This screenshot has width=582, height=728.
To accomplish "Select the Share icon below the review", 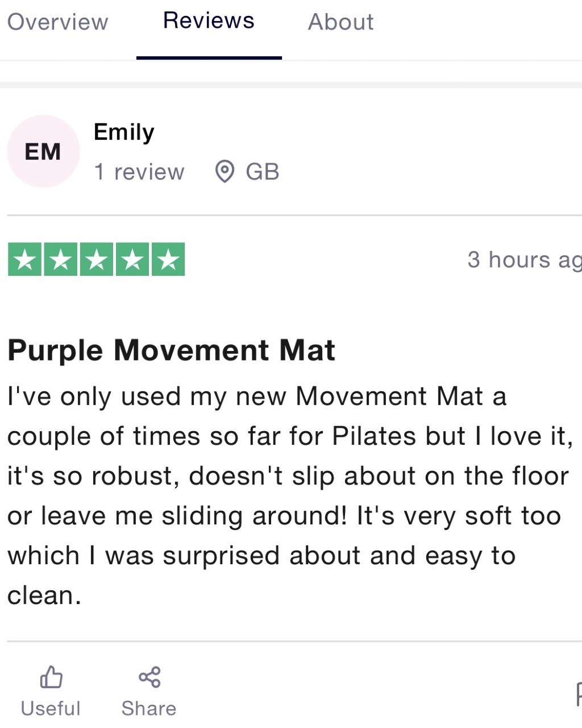I will point(148,677).
